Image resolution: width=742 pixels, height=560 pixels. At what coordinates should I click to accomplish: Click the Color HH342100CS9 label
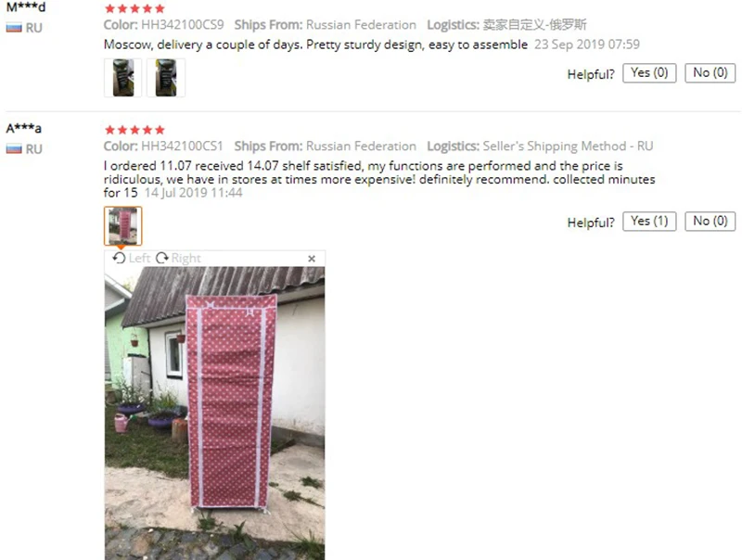click(x=164, y=25)
